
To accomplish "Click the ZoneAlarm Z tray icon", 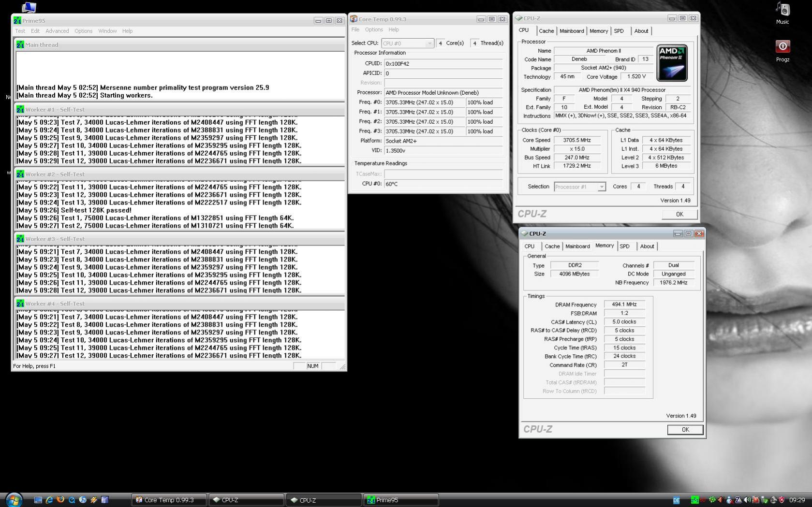I will (x=738, y=500).
